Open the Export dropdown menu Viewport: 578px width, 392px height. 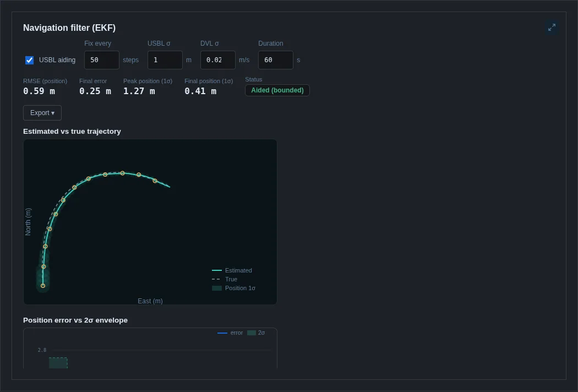click(x=42, y=113)
